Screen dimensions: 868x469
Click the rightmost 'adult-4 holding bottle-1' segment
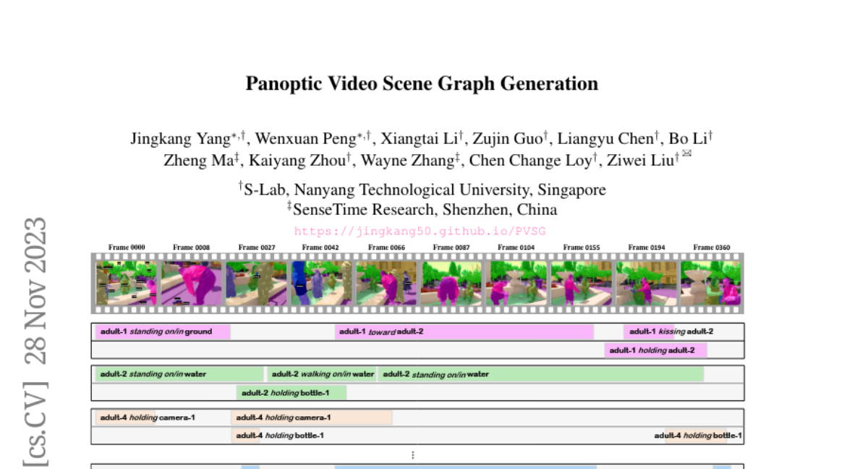697,436
